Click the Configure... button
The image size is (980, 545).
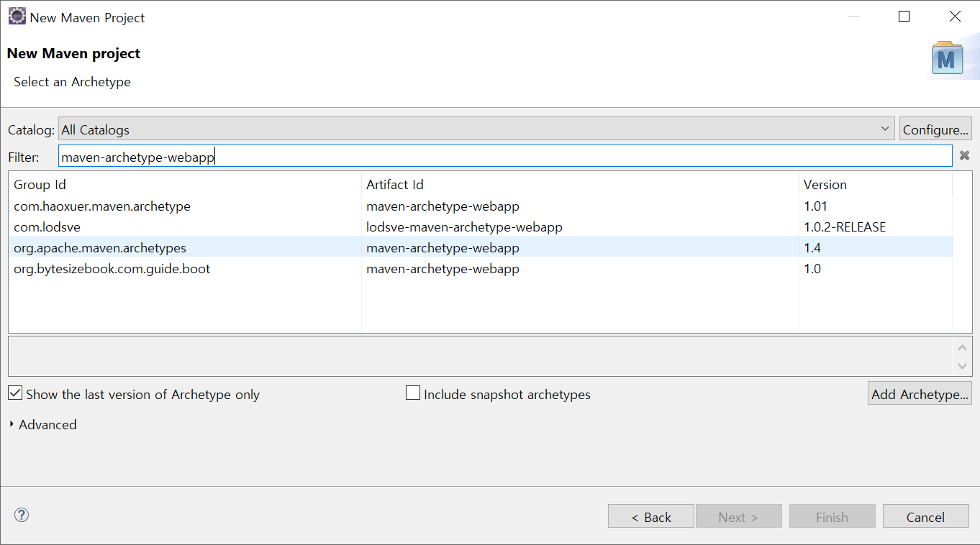[x=935, y=129]
